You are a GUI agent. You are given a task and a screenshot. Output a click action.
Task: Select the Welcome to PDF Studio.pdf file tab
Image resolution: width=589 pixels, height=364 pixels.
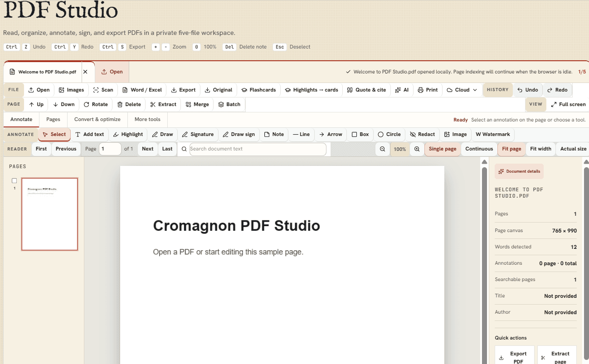[43, 72]
